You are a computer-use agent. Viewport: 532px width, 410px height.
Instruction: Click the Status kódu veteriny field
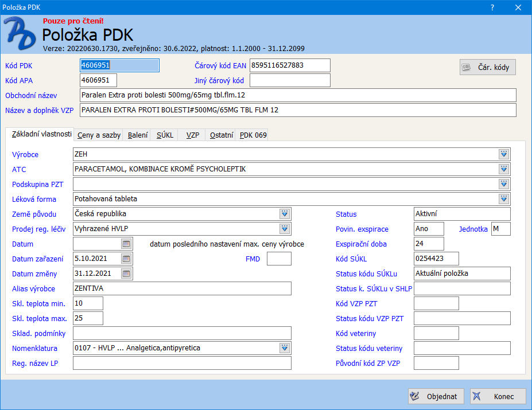coord(462,348)
